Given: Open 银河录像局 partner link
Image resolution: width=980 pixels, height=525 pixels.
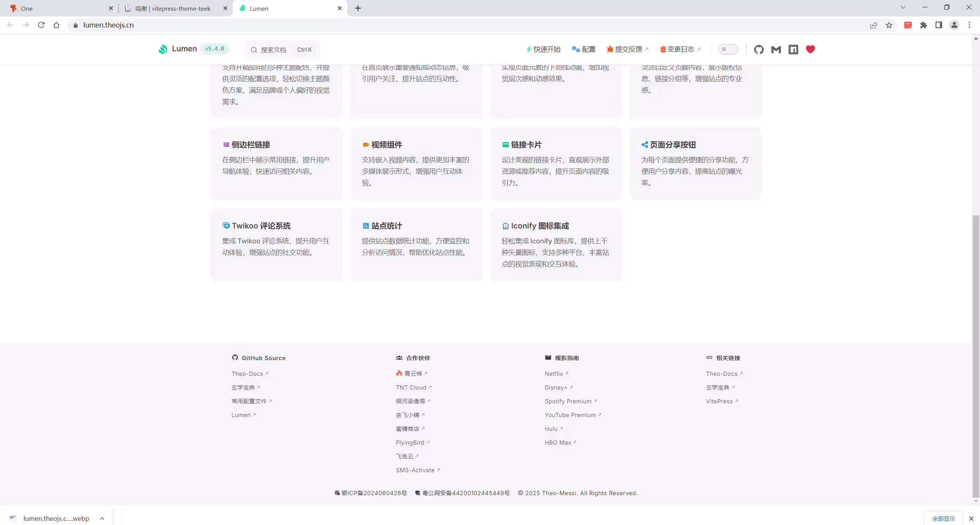Looking at the screenshot, I should 413,401.
